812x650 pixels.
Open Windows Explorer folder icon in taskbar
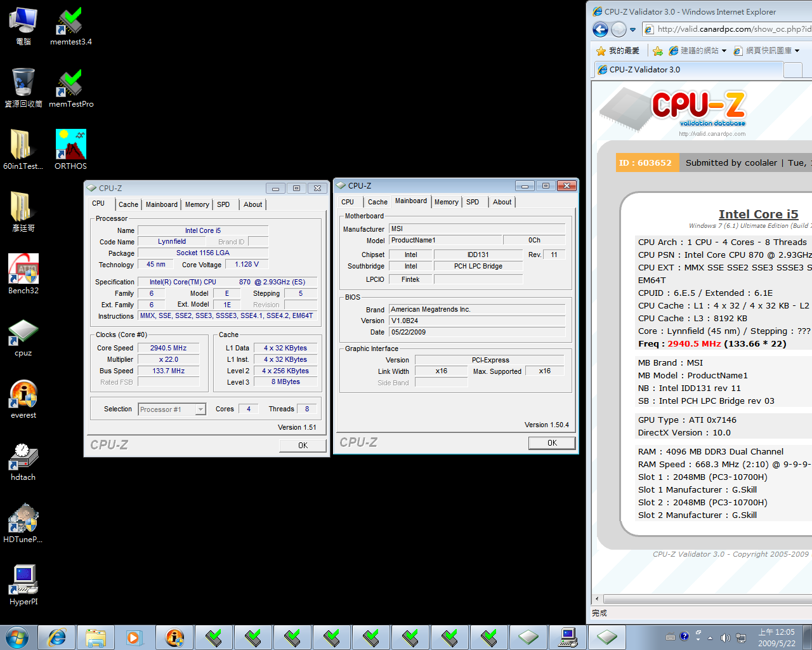click(x=96, y=637)
